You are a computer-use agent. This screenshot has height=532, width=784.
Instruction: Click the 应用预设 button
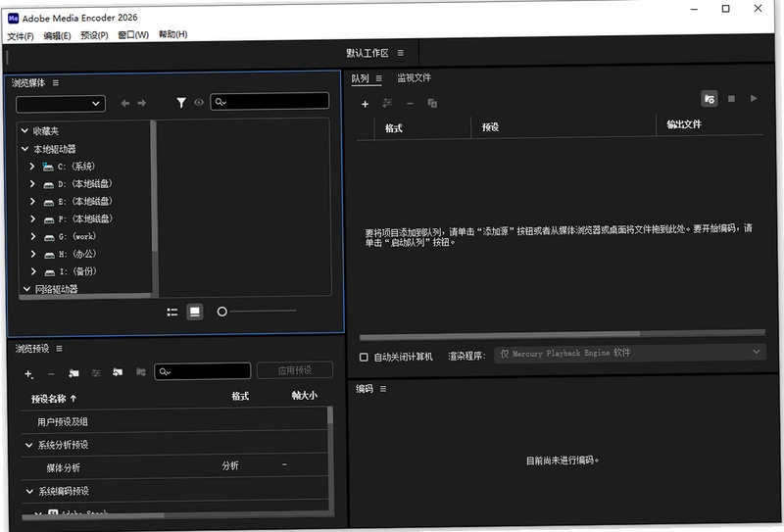tap(295, 370)
